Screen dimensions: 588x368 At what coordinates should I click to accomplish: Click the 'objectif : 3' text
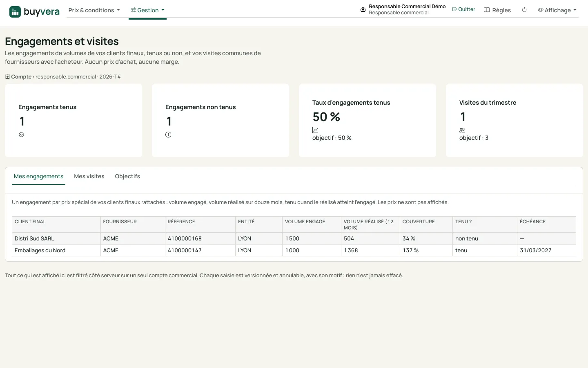tap(474, 138)
